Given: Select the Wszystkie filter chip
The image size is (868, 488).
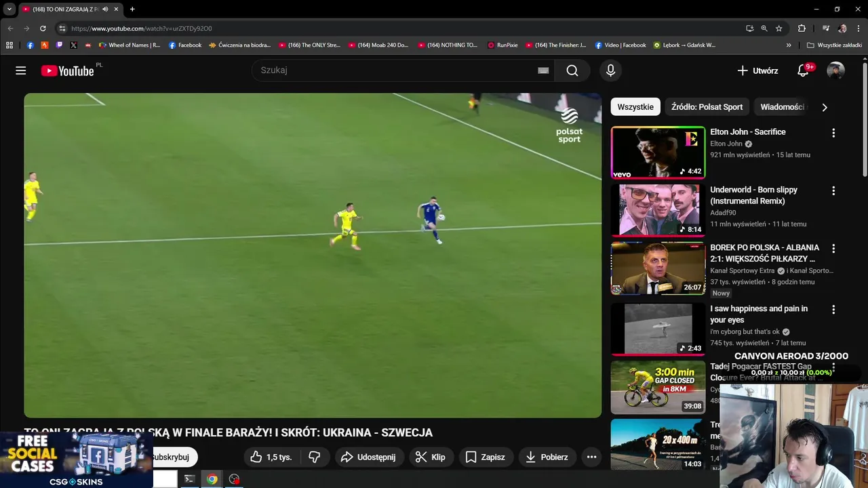Looking at the screenshot, I should (x=635, y=107).
